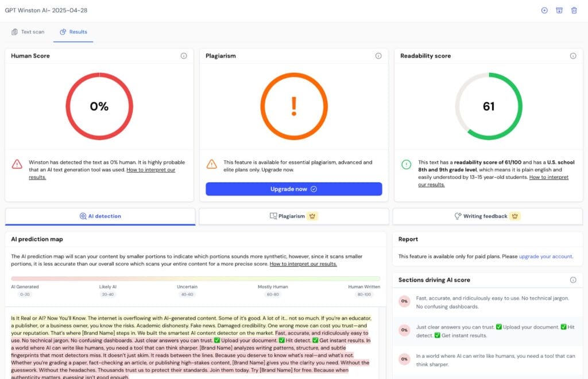Image resolution: width=588 pixels, height=379 pixels.
Task: Follow the upgrade your account link
Action: (x=546, y=257)
